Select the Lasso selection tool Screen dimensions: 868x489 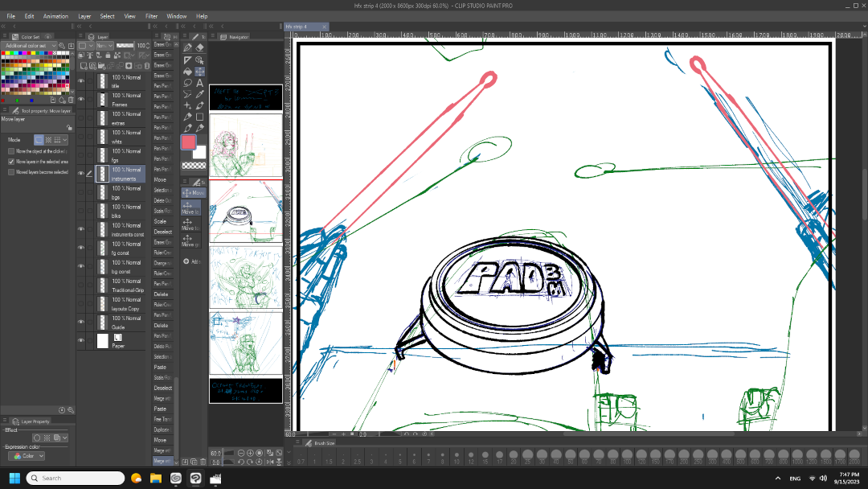[x=188, y=83]
